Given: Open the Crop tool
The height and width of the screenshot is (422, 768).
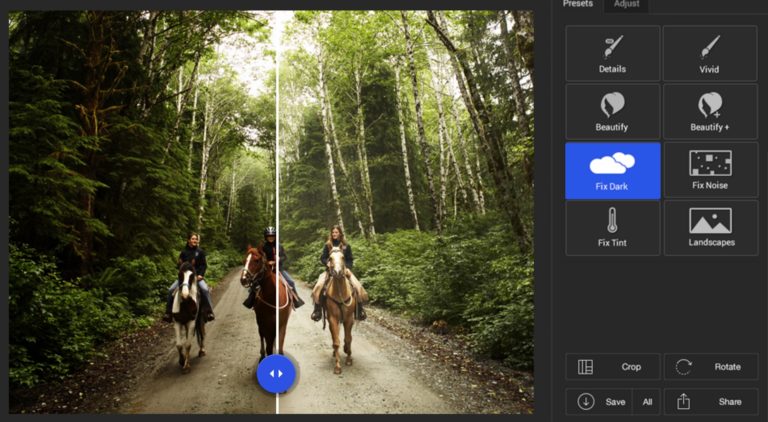Looking at the screenshot, I should (612, 367).
